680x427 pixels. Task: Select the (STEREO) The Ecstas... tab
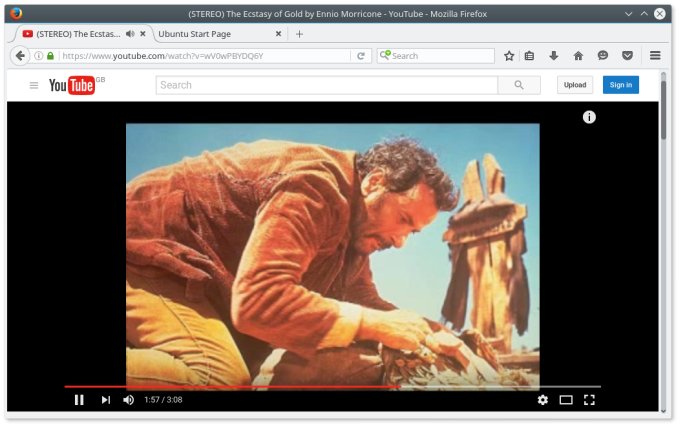(x=78, y=34)
